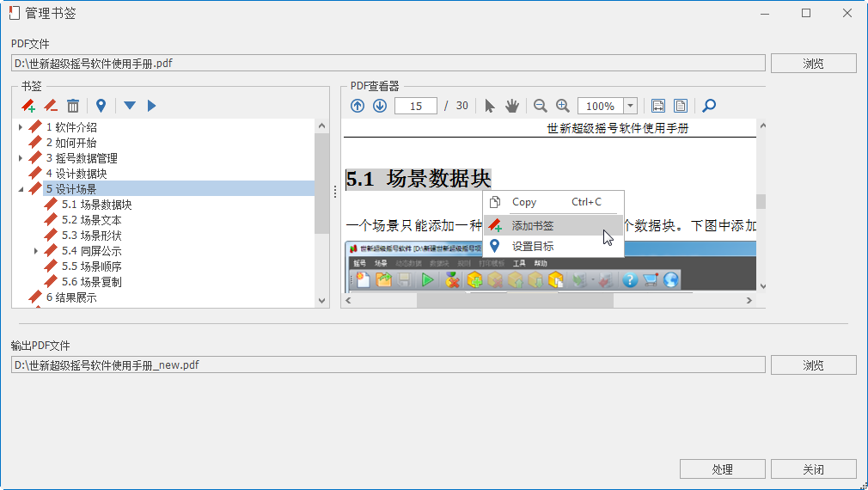Go to previous page with up arrow icon

pos(358,106)
